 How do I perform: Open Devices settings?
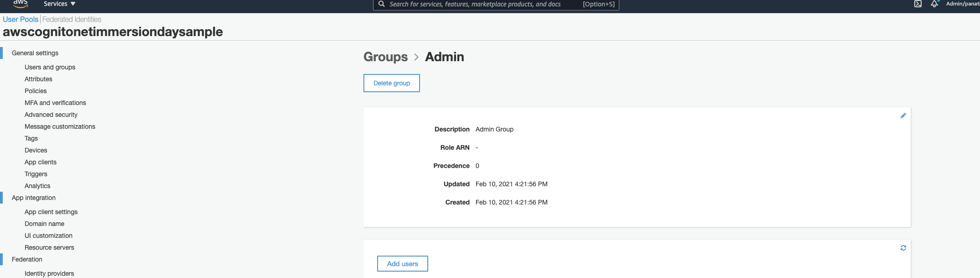pos(36,150)
